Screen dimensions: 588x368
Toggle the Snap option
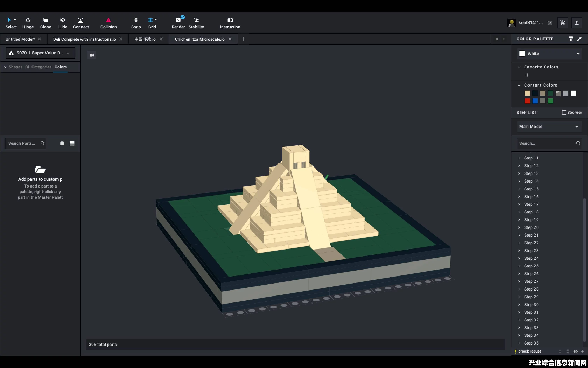136,23
